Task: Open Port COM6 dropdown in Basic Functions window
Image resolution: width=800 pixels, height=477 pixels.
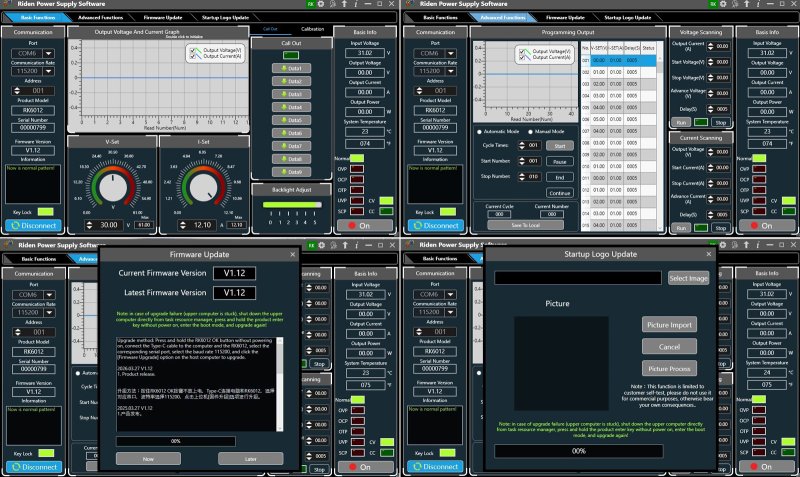Action: click(x=48, y=53)
